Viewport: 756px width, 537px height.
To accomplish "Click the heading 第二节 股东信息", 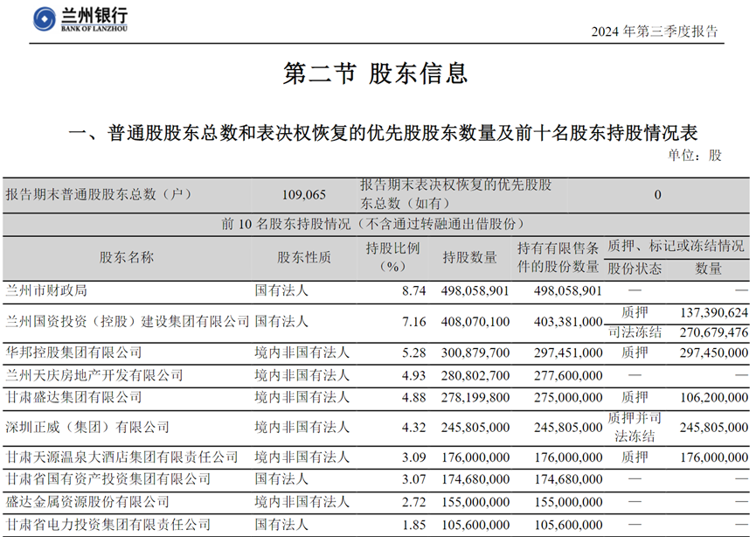I will click(375, 73).
